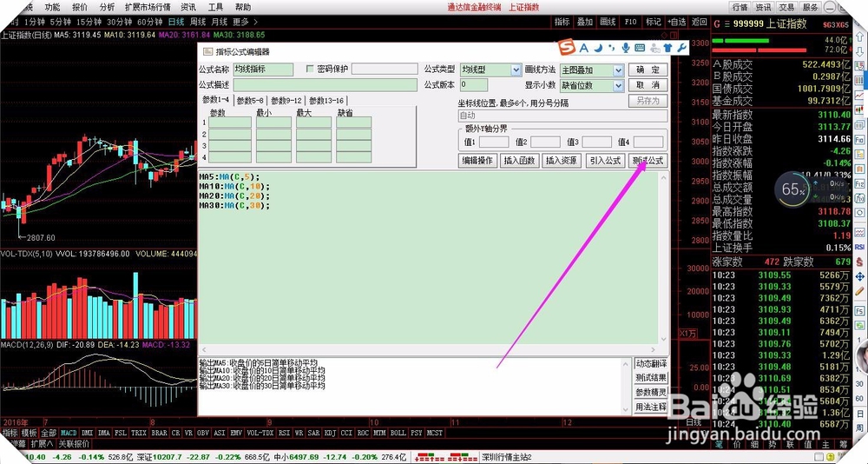Click the candlestick chart sidebar icon
Screen dimensions: 868x464
coord(859,109)
